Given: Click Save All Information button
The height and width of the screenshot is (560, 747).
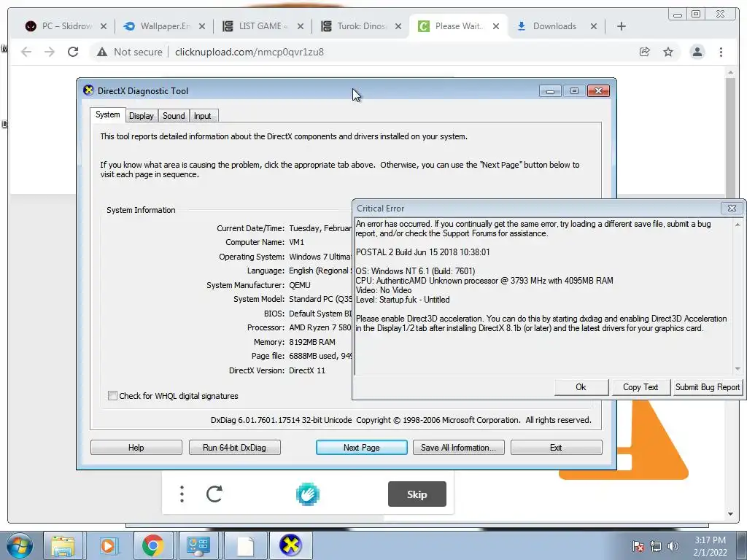Looking at the screenshot, I should coord(458,448).
